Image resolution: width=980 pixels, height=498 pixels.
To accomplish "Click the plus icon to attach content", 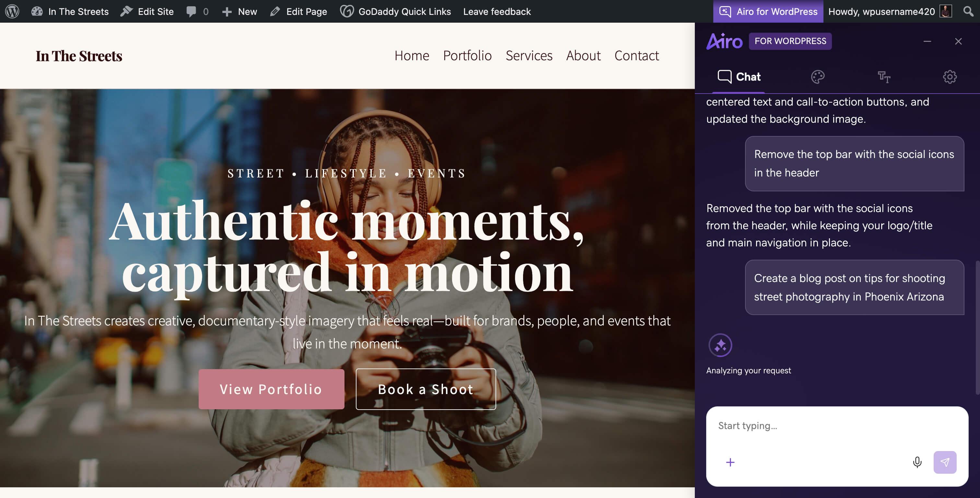I will click(731, 462).
